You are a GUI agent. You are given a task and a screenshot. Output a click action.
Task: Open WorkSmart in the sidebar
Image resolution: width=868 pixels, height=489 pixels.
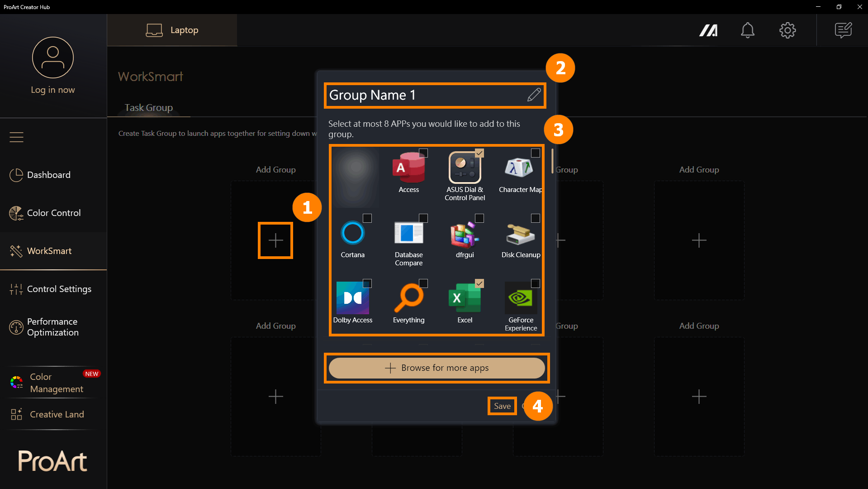(x=53, y=251)
